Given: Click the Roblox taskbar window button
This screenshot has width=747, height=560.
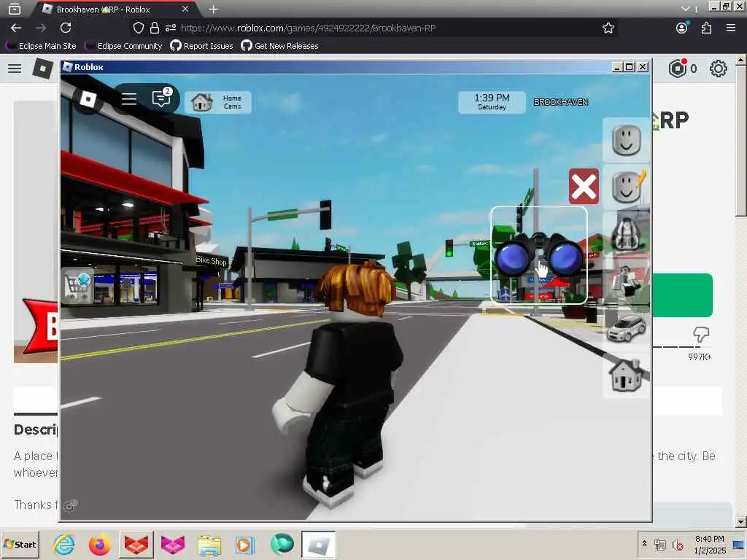Looking at the screenshot, I should pyautogui.click(x=318, y=545).
